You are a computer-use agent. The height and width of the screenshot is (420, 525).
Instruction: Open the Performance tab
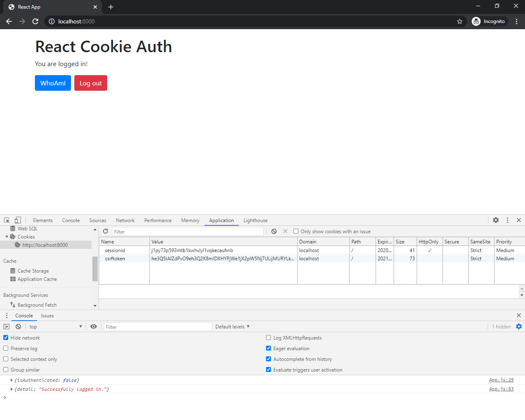click(x=158, y=220)
